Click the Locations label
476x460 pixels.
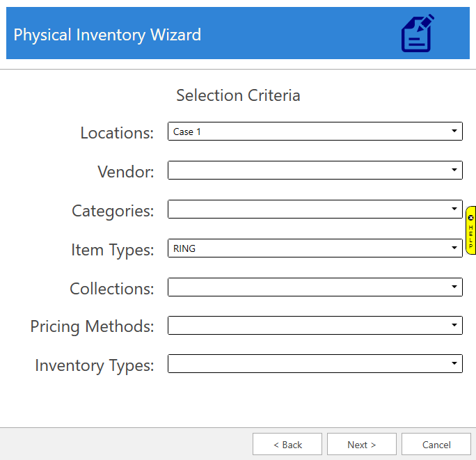point(117,133)
